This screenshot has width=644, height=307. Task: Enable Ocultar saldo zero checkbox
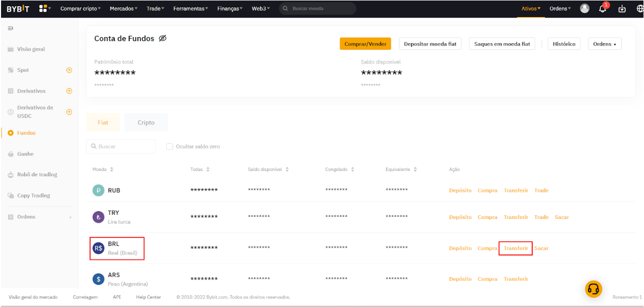pos(170,146)
